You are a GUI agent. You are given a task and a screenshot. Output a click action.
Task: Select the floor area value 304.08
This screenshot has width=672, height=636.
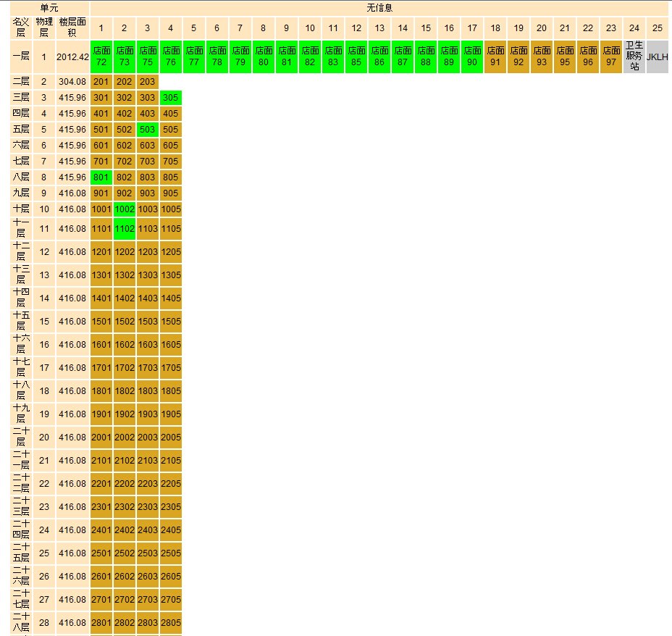pos(72,81)
